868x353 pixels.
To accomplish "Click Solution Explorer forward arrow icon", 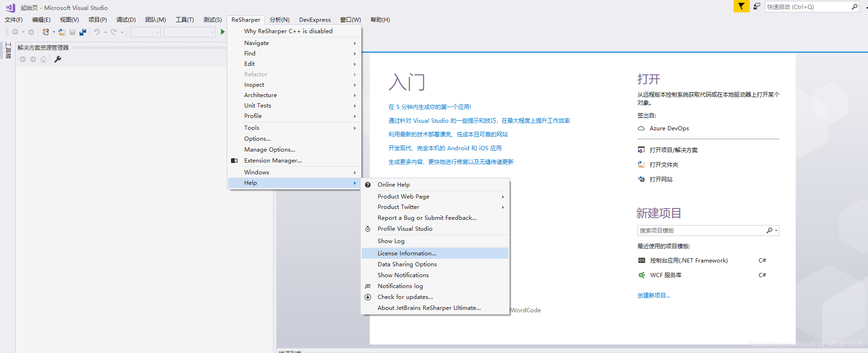I will pyautogui.click(x=33, y=59).
